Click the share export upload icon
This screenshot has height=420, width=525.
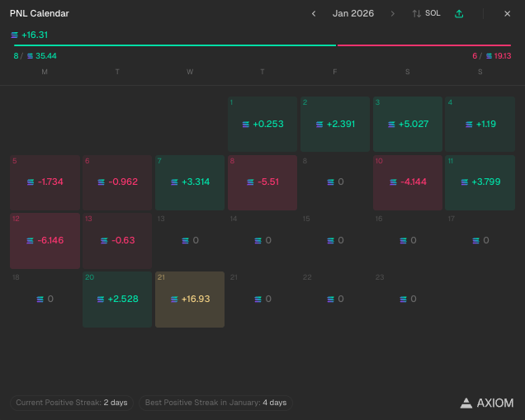[x=459, y=14]
